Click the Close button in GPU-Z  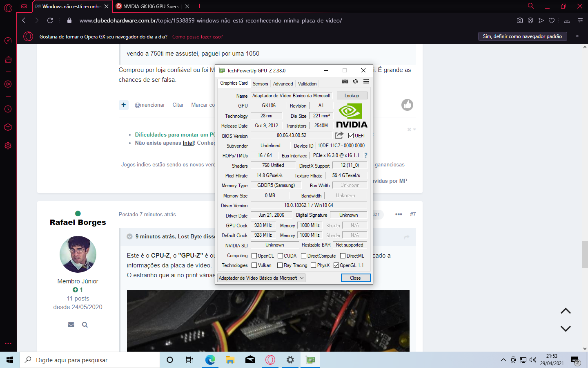tap(355, 278)
